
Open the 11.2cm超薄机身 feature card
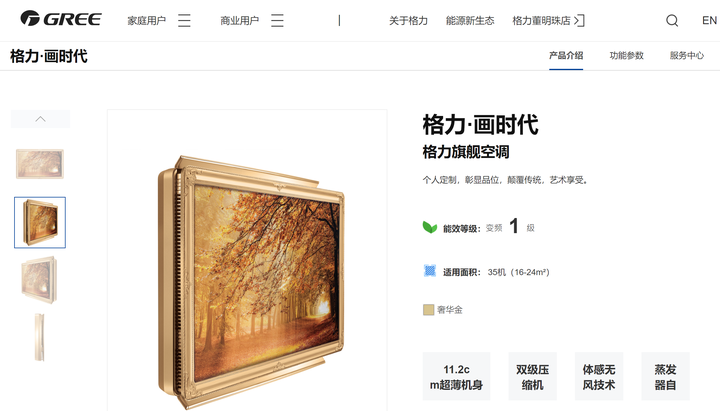click(x=456, y=377)
